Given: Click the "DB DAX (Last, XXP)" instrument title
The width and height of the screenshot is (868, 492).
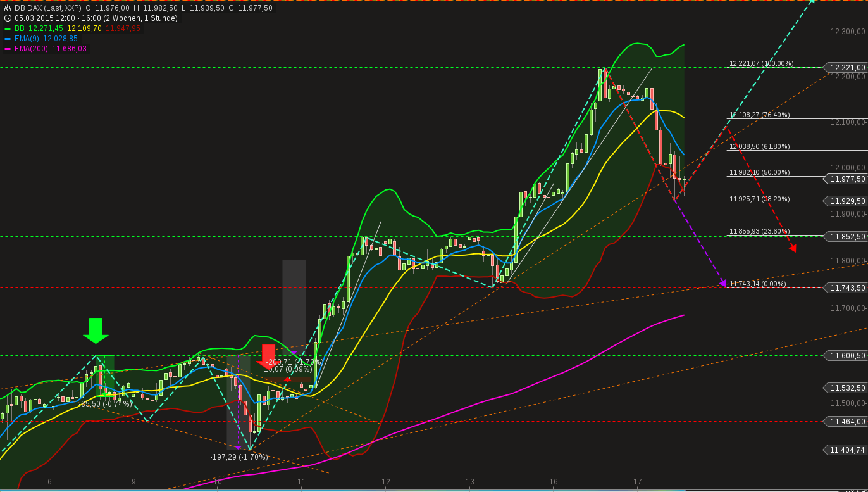Looking at the screenshot, I should [x=48, y=8].
